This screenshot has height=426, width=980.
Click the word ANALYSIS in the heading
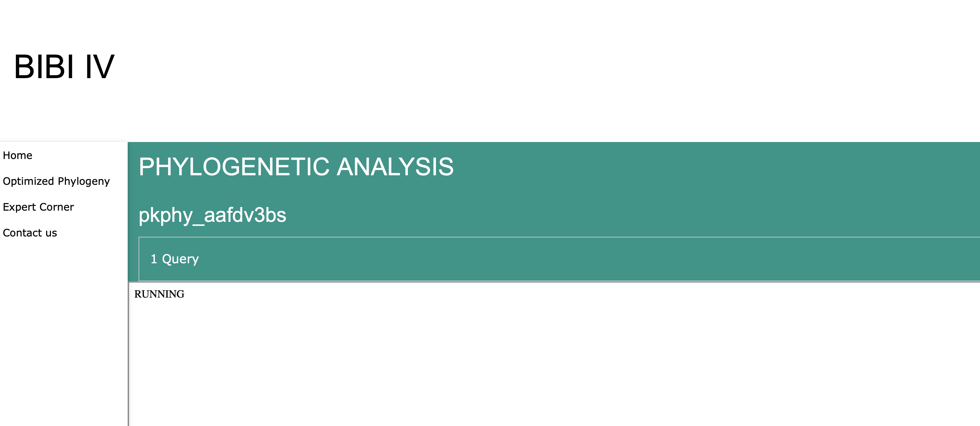click(395, 167)
